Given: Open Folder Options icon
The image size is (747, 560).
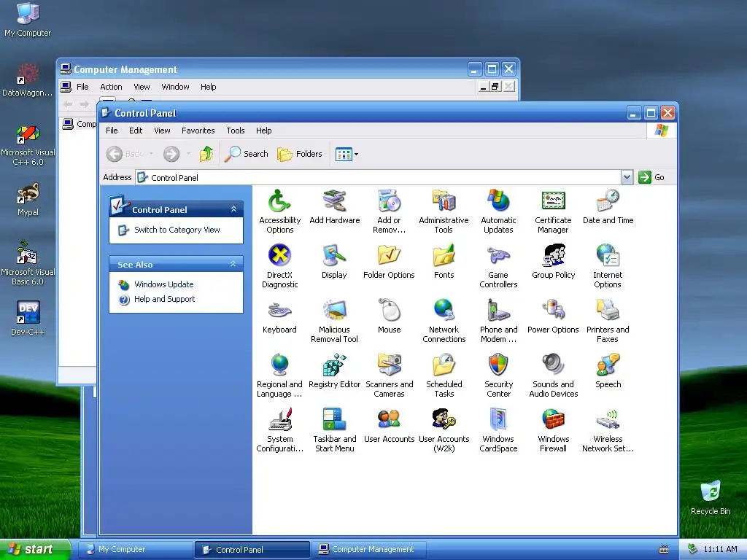Looking at the screenshot, I should [390, 262].
